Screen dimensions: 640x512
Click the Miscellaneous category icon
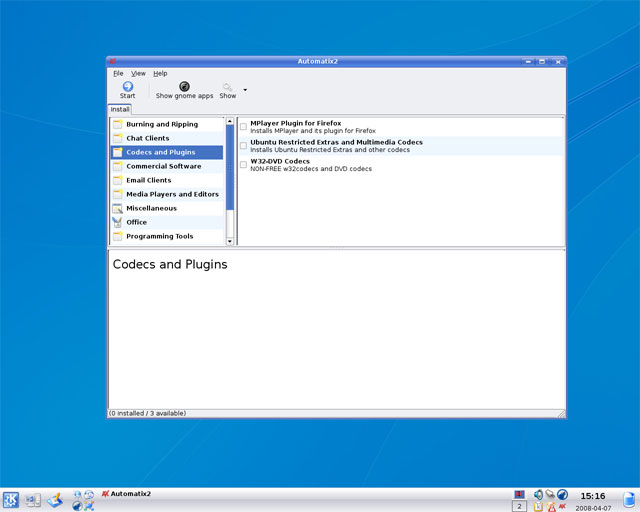point(118,208)
